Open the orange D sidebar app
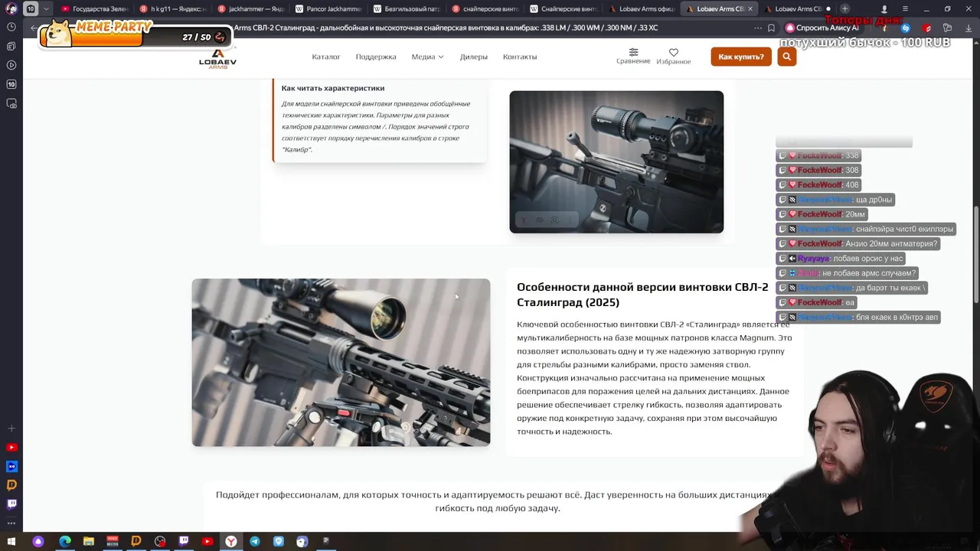The width and height of the screenshot is (980, 551). click(x=11, y=484)
